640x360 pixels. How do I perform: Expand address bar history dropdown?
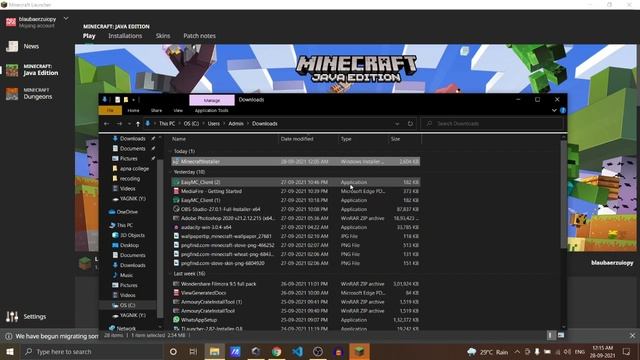(x=397, y=124)
